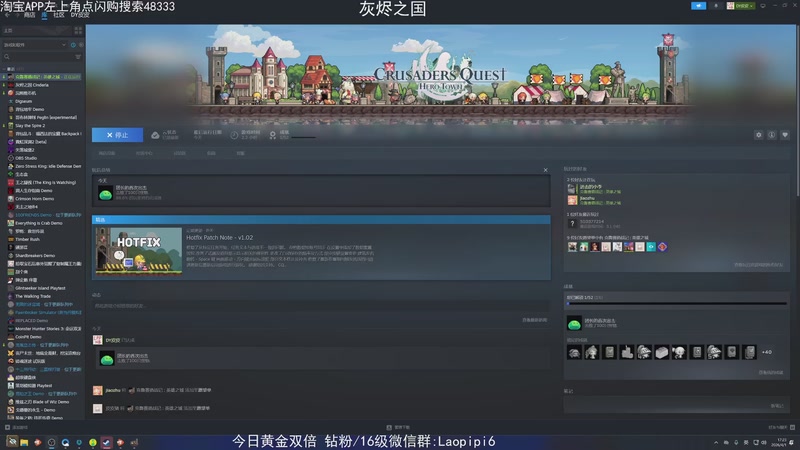Click the thumbs-up locked achievement icon

point(627,352)
